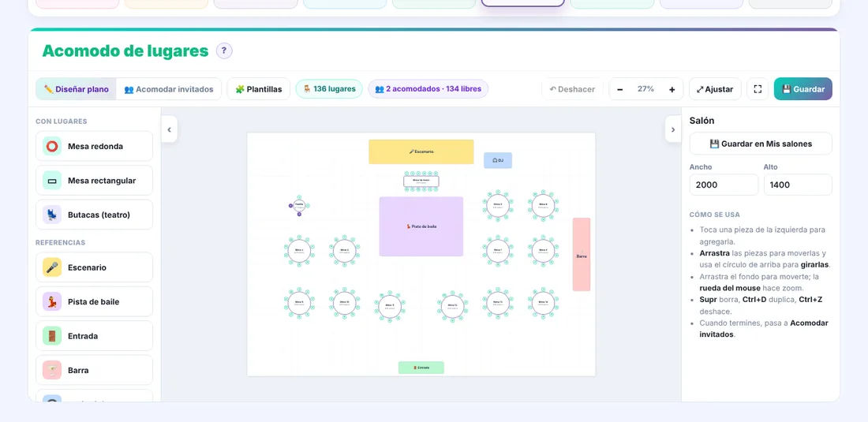This screenshot has width=868, height=422.
Task: Click the Guardar button
Action: pyautogui.click(x=803, y=89)
